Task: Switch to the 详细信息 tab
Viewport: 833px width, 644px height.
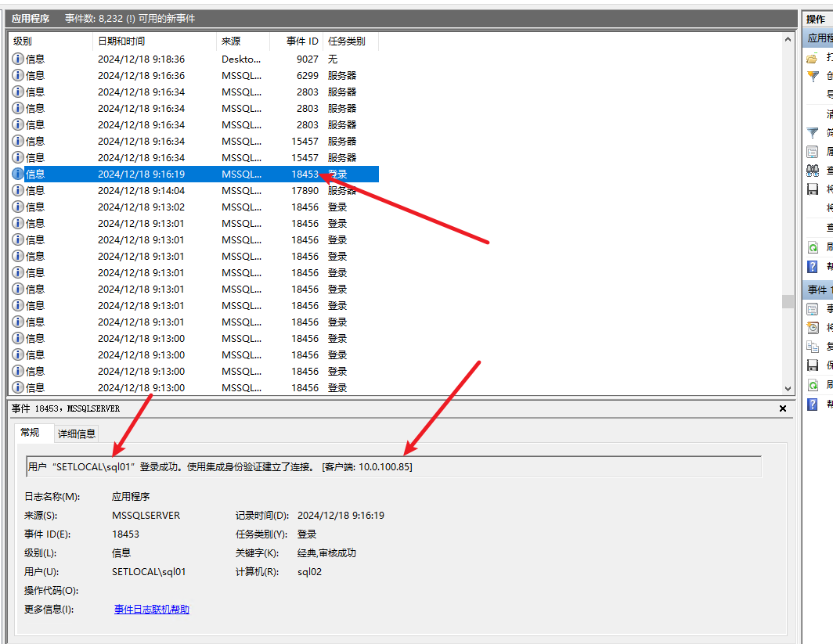Action: [x=77, y=434]
